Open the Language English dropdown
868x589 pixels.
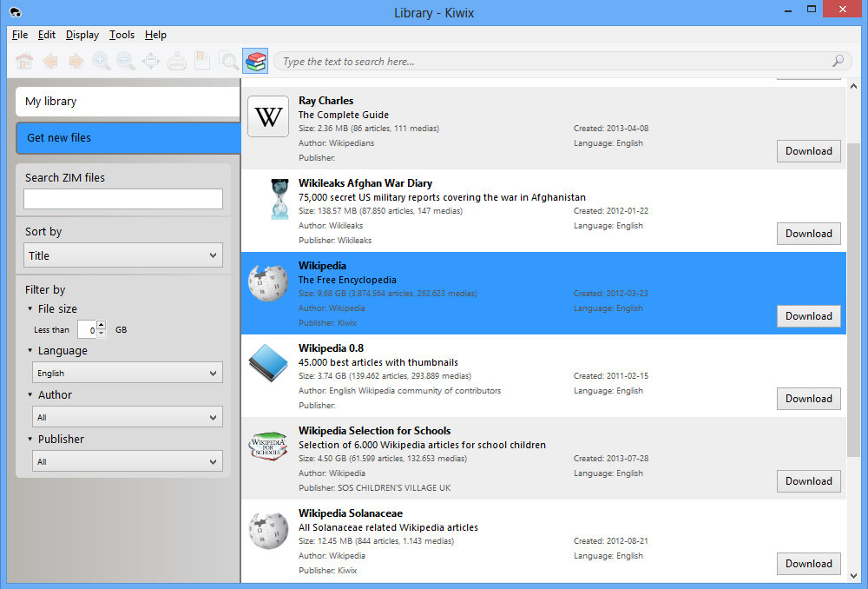tap(128, 373)
